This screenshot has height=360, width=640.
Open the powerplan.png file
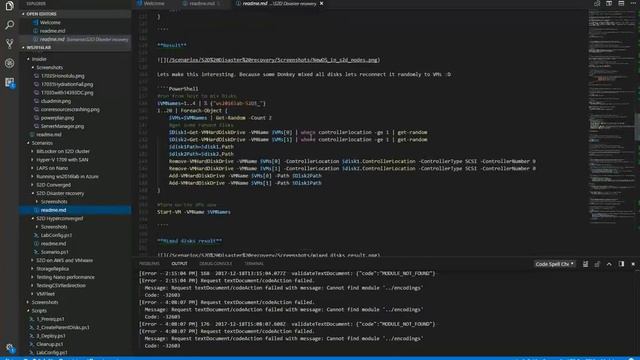pyautogui.click(x=57, y=118)
